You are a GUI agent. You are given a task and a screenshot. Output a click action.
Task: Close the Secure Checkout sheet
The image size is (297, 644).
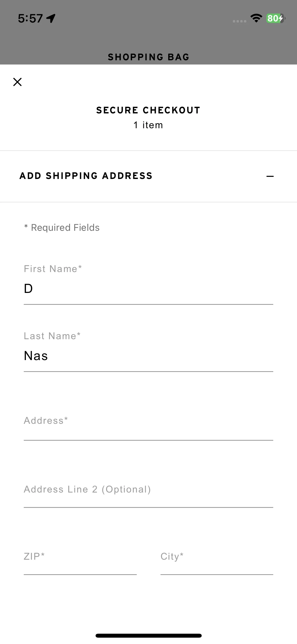click(17, 82)
